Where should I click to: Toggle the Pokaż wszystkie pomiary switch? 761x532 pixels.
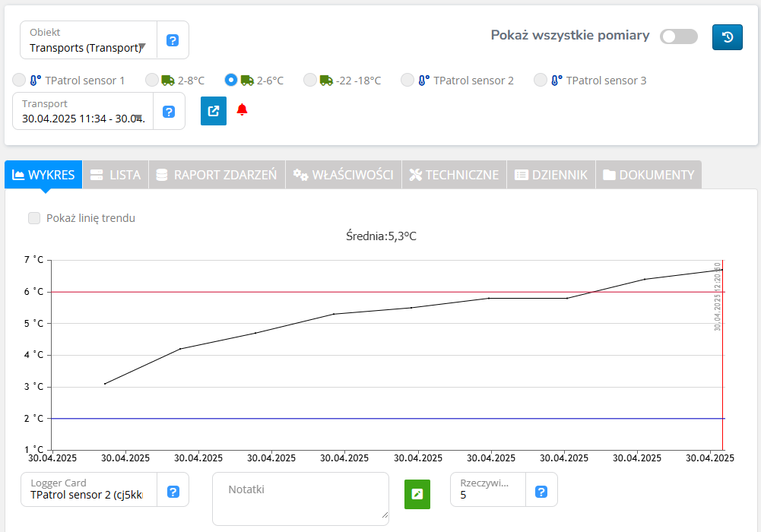pyautogui.click(x=678, y=36)
